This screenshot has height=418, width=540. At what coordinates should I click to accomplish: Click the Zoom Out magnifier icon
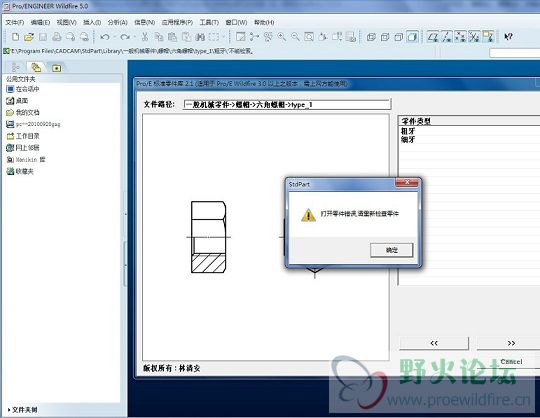coord(295,36)
